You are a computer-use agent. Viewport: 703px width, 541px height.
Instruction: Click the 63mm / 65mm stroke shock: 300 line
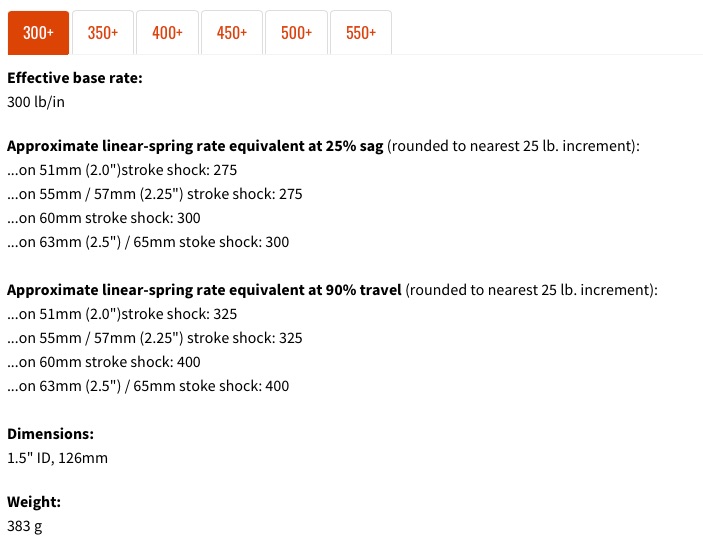tap(148, 242)
